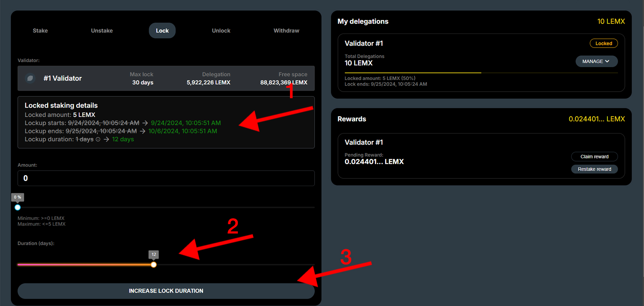Click the yellow Locked status badge
The height and width of the screenshot is (306, 644).
(x=603, y=43)
